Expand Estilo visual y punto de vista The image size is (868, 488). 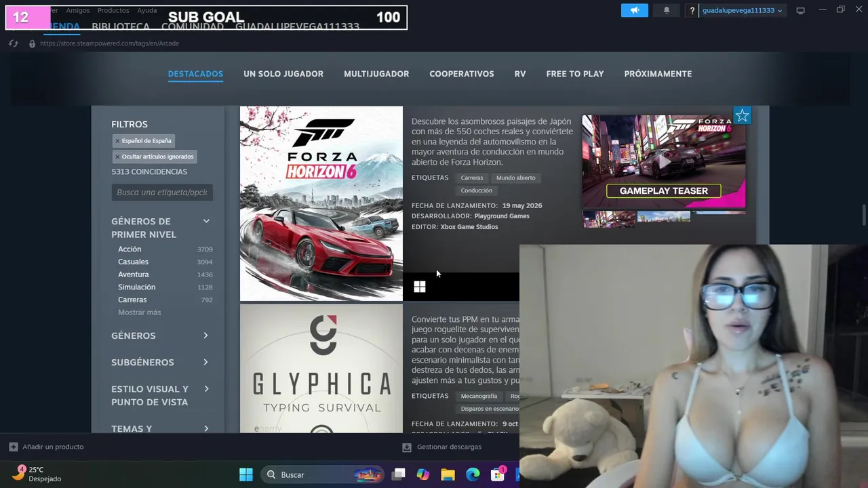pos(206,389)
